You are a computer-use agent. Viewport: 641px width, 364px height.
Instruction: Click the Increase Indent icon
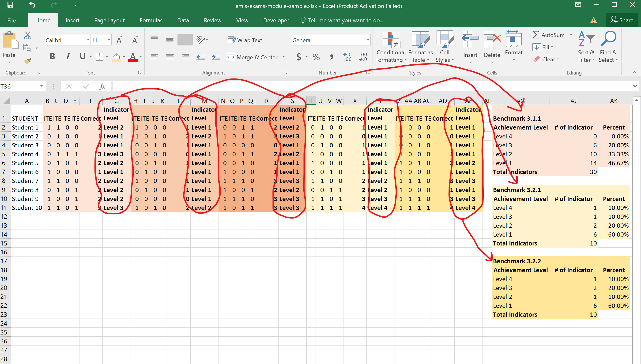pos(216,57)
